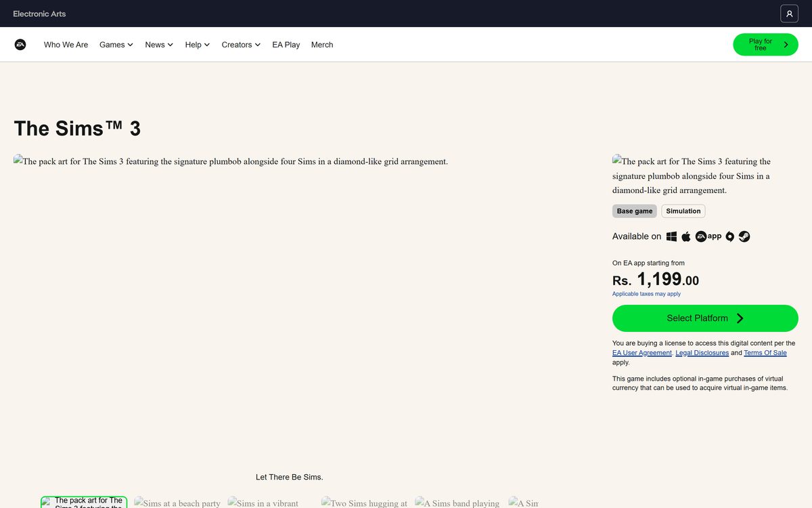Click the Available on label
This screenshot has width=812, height=508.
coord(637,236)
